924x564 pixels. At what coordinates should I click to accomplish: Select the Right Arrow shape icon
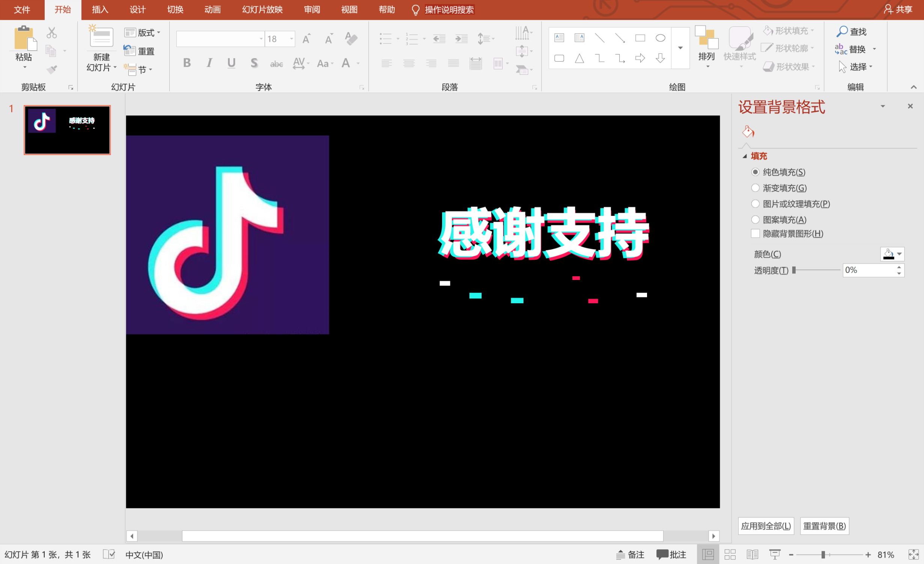click(640, 58)
